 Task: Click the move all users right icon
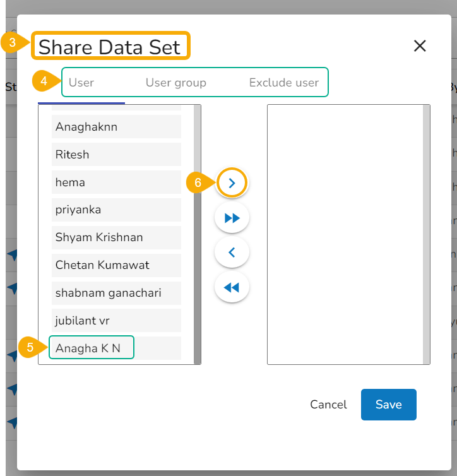click(232, 218)
